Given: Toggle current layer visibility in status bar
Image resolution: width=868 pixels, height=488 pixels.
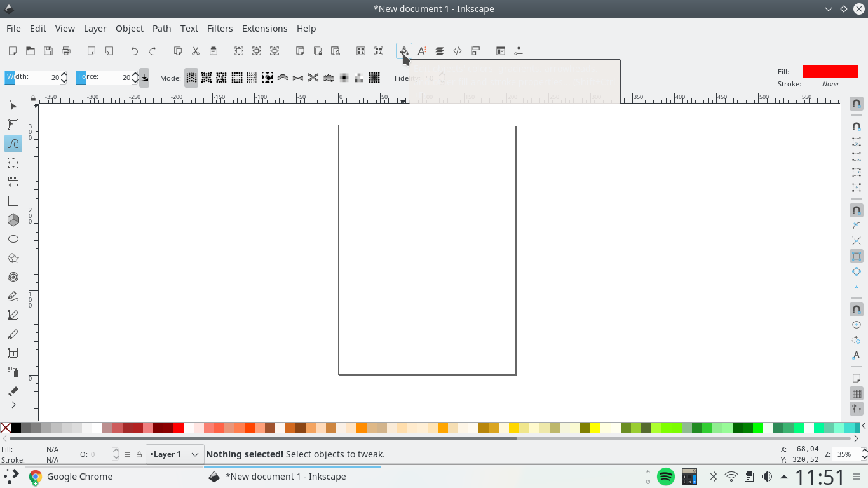Looking at the screenshot, I should [128, 454].
